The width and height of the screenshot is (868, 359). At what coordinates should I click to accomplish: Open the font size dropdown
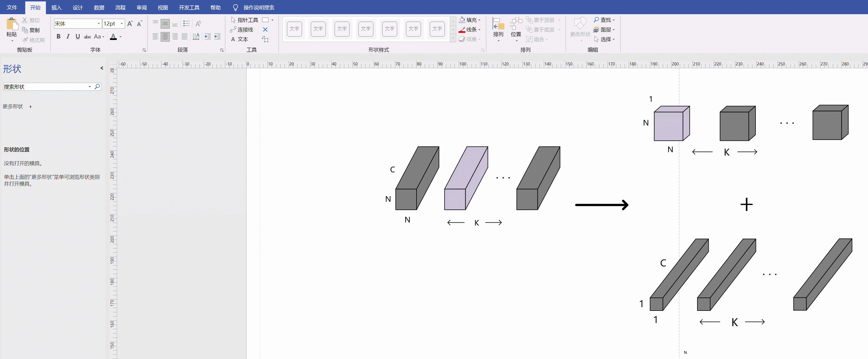[122, 24]
